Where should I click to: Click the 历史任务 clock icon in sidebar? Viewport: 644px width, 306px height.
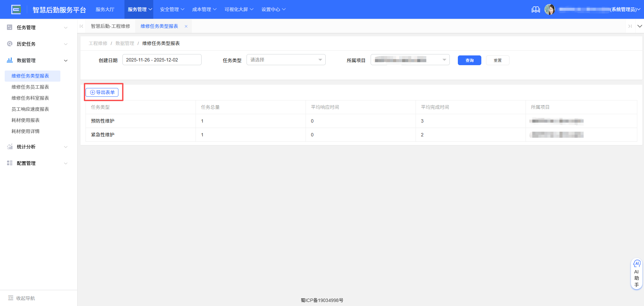point(9,44)
